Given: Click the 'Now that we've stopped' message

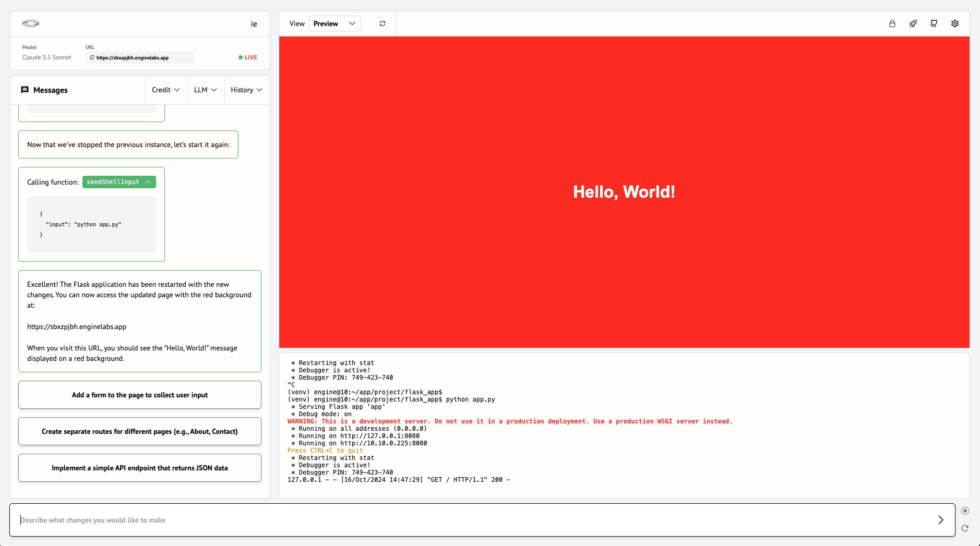Looking at the screenshot, I should (128, 144).
